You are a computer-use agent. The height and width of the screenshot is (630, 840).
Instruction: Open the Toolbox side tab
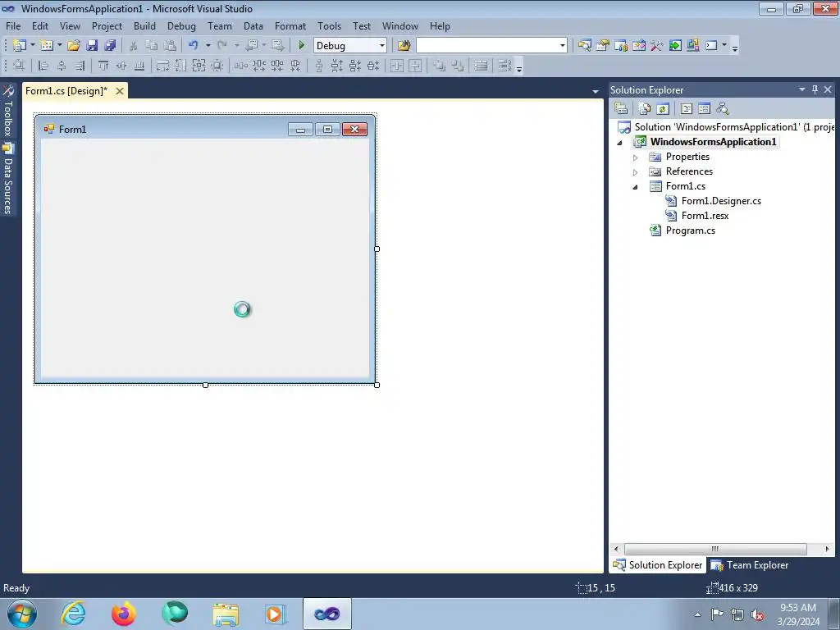pyautogui.click(x=8, y=112)
